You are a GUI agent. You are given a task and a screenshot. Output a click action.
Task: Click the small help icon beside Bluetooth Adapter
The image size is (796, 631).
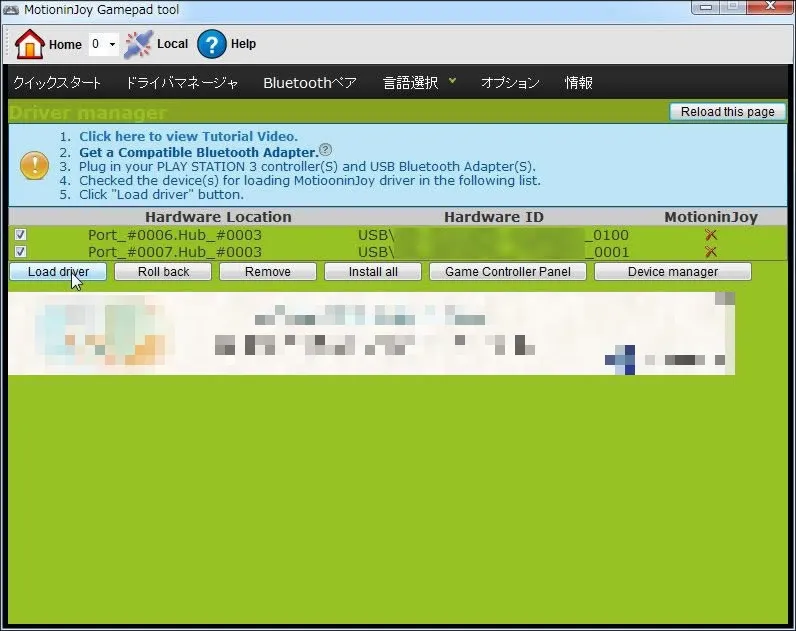(x=326, y=149)
